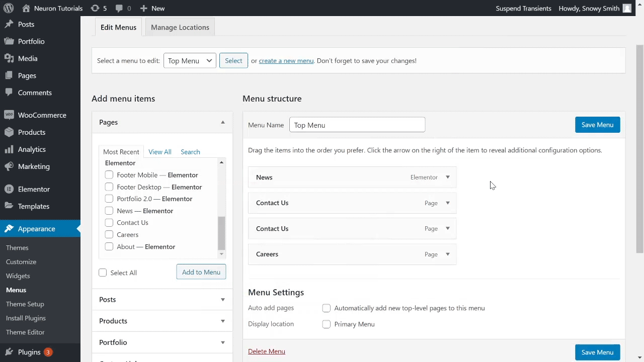644x362 pixels.
Task: Click the Products icon in sidebar
Action: pos(9,132)
